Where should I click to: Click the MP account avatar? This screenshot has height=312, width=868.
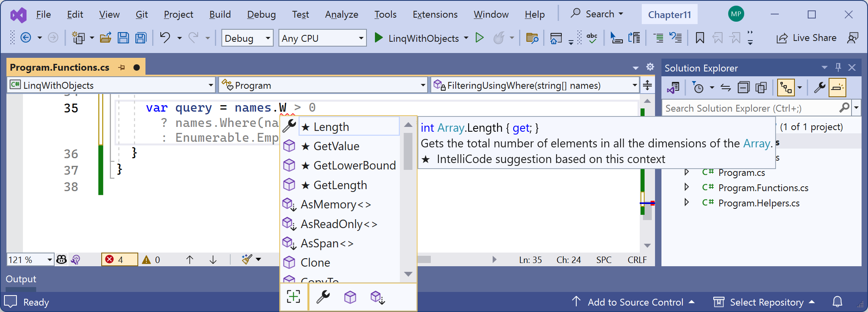pyautogui.click(x=736, y=14)
